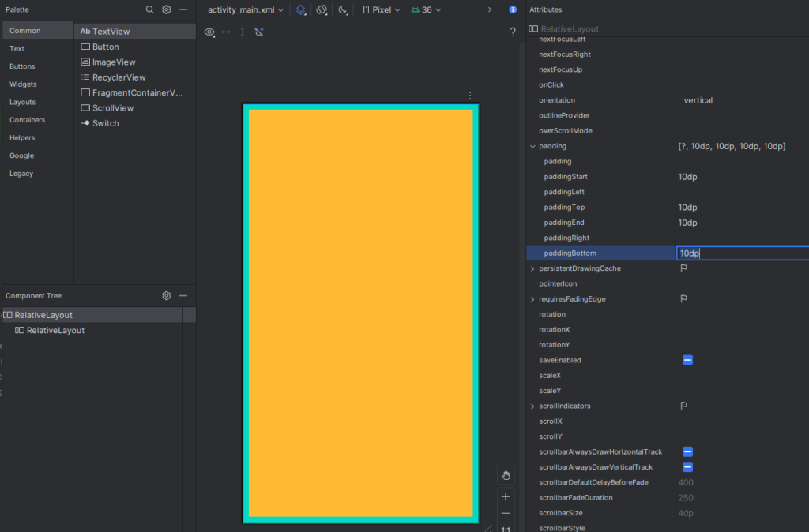
Task: Expand scrollIndicators attribute
Action: pos(532,406)
